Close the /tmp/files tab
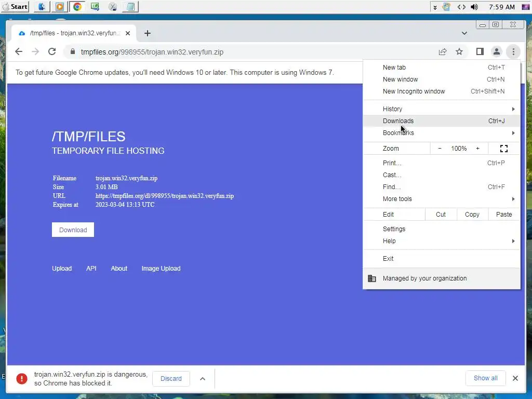Screen dimensions: 532x399 [x=128, y=33]
